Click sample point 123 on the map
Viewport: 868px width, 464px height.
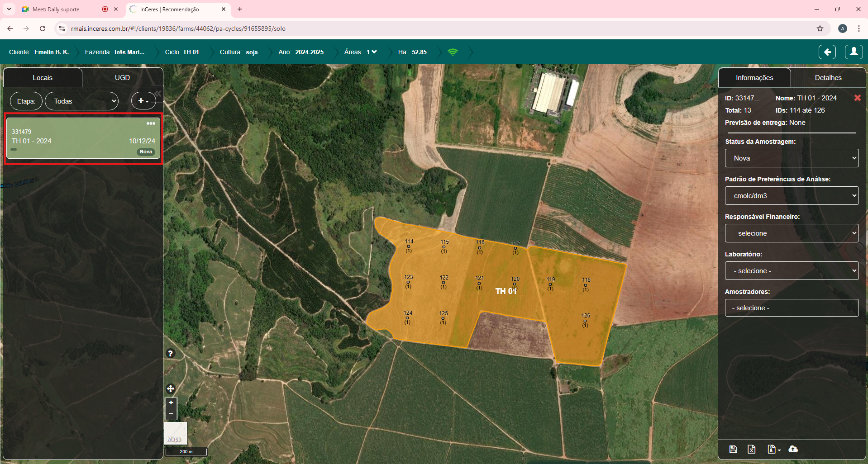408,282
